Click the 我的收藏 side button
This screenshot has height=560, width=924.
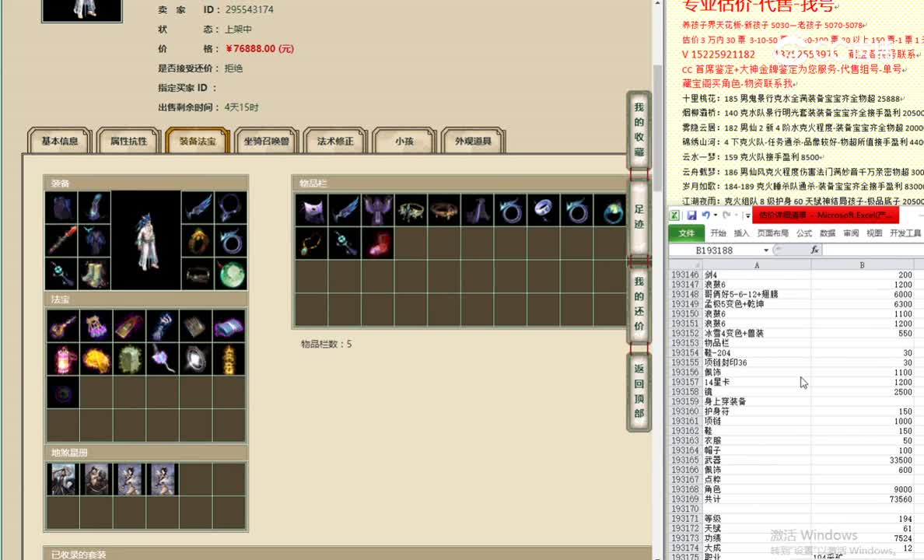(639, 130)
